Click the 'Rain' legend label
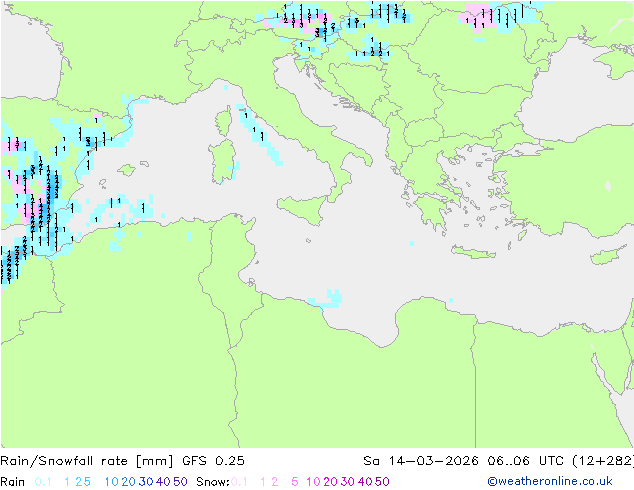Image resolution: width=634 pixels, height=490 pixels. (13, 482)
